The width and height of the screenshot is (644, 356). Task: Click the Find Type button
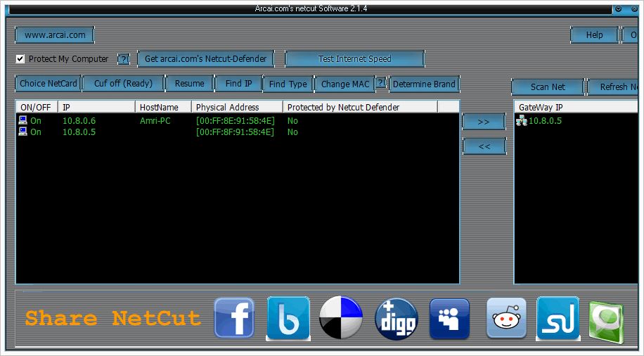click(288, 84)
